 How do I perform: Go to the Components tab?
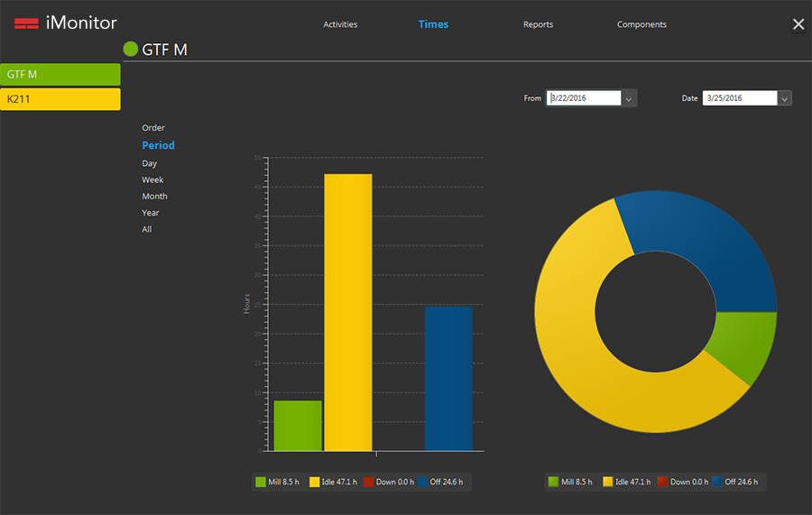tap(641, 24)
